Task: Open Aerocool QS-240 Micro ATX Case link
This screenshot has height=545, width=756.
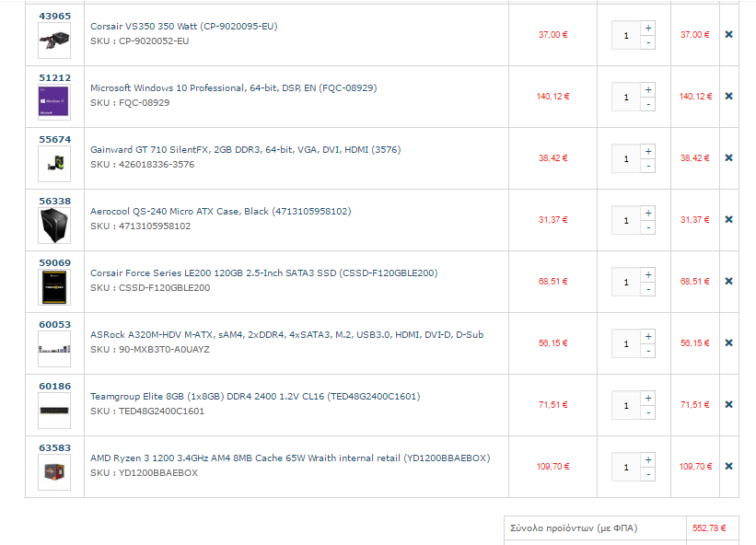Action: click(x=220, y=212)
